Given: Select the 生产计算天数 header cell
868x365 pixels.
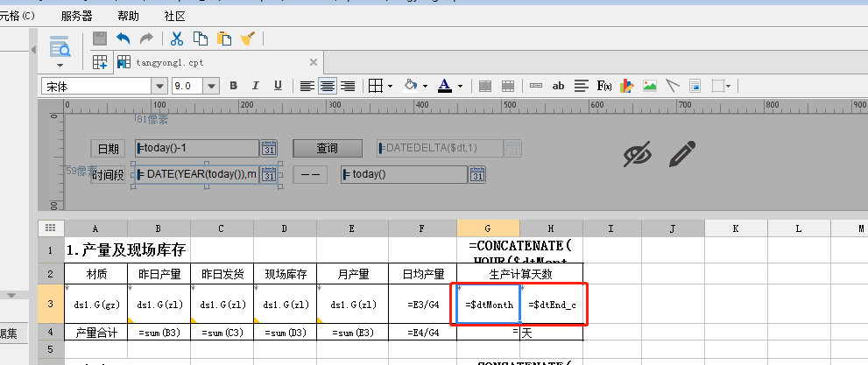Looking at the screenshot, I should [519, 274].
